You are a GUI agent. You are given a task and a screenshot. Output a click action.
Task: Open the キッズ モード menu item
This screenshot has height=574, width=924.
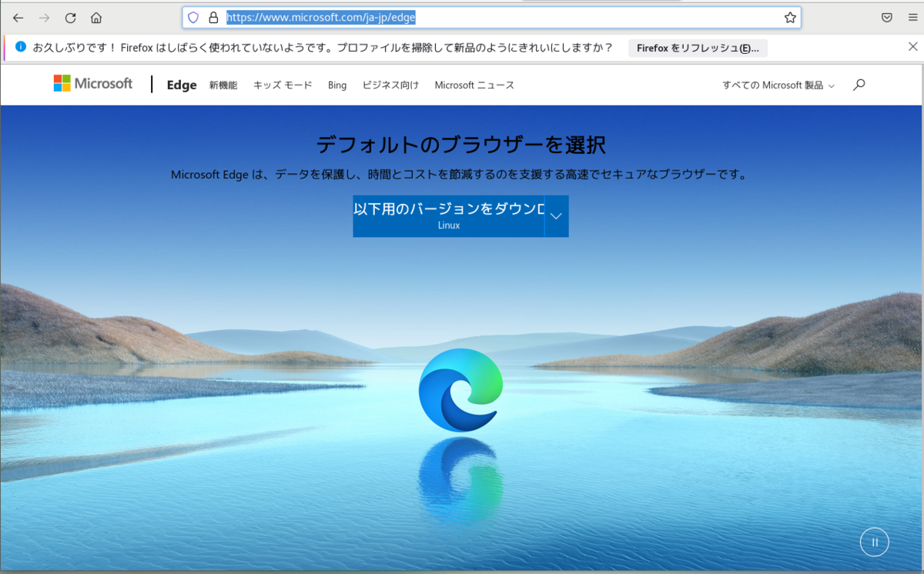coord(283,85)
